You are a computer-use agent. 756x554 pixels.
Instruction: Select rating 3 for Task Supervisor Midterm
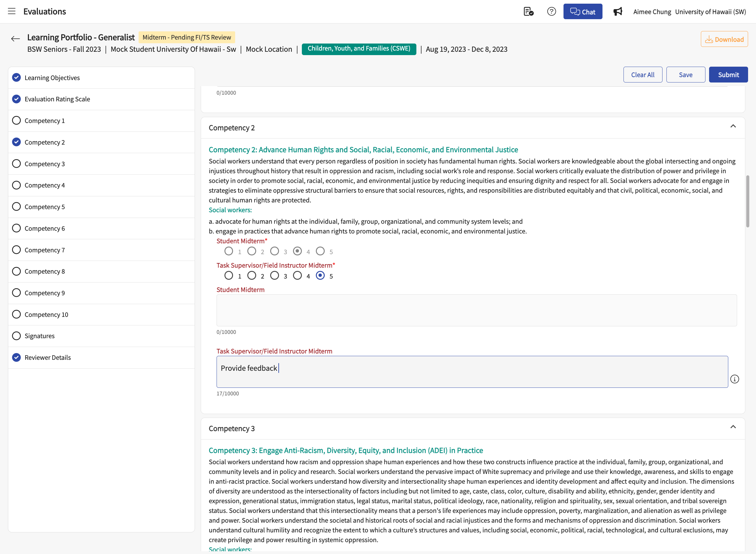coord(274,275)
